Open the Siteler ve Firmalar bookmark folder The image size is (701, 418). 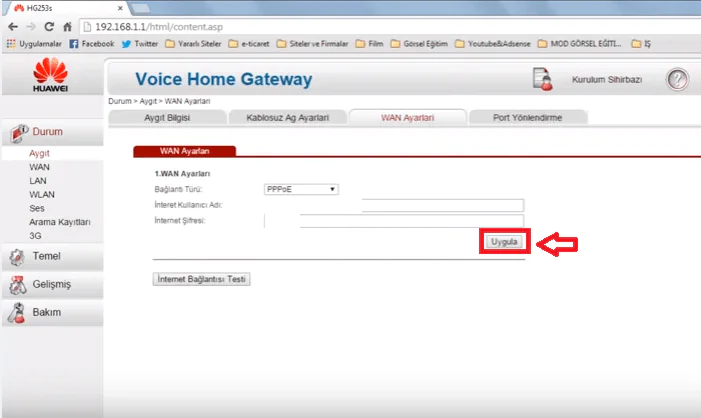[312, 44]
